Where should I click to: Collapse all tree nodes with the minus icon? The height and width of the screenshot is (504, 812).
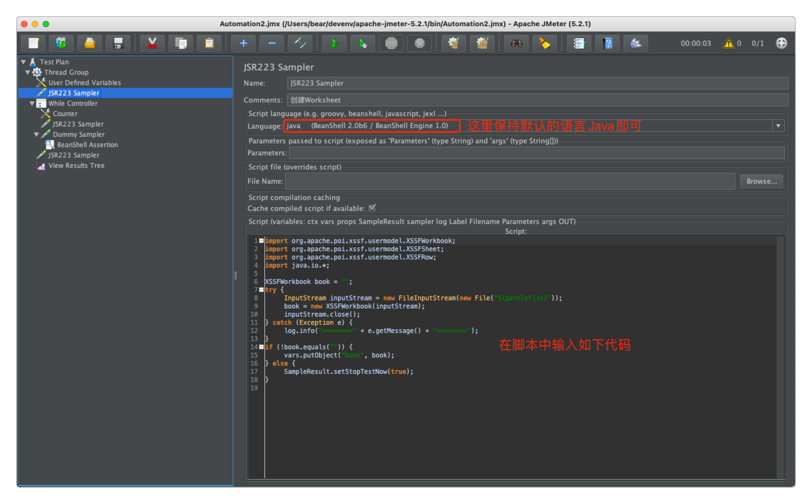pyautogui.click(x=272, y=43)
